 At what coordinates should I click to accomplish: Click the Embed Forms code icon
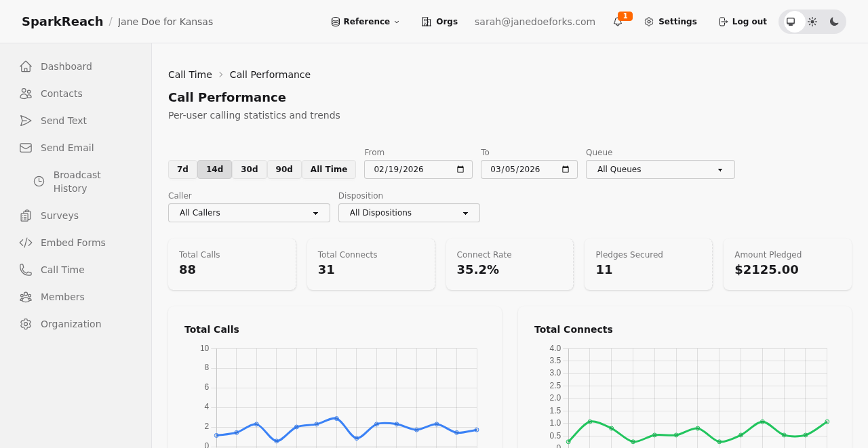tap(26, 243)
